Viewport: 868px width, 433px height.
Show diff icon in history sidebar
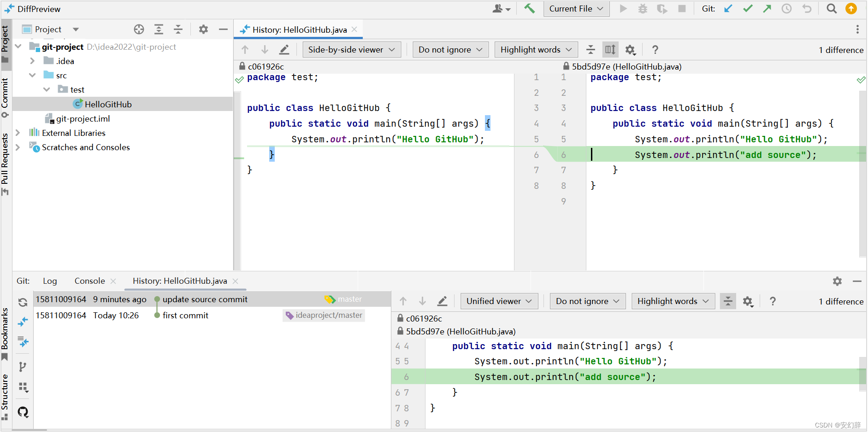pyautogui.click(x=23, y=322)
